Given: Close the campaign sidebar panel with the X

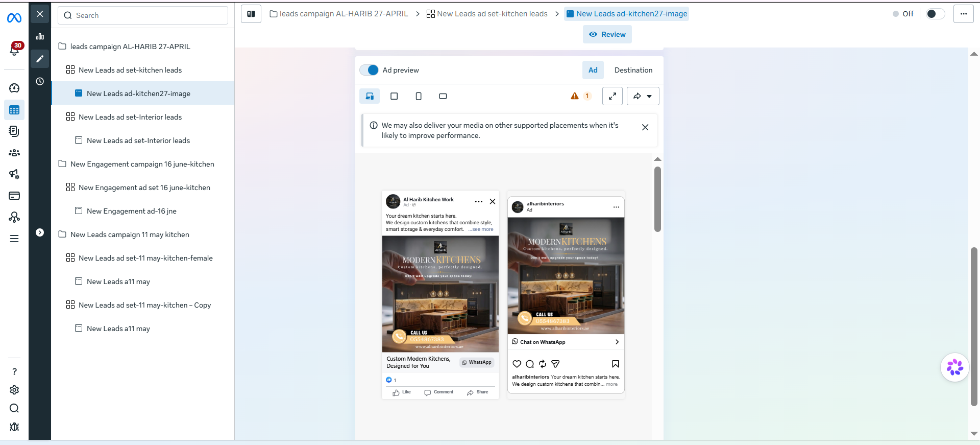Looking at the screenshot, I should click(40, 14).
